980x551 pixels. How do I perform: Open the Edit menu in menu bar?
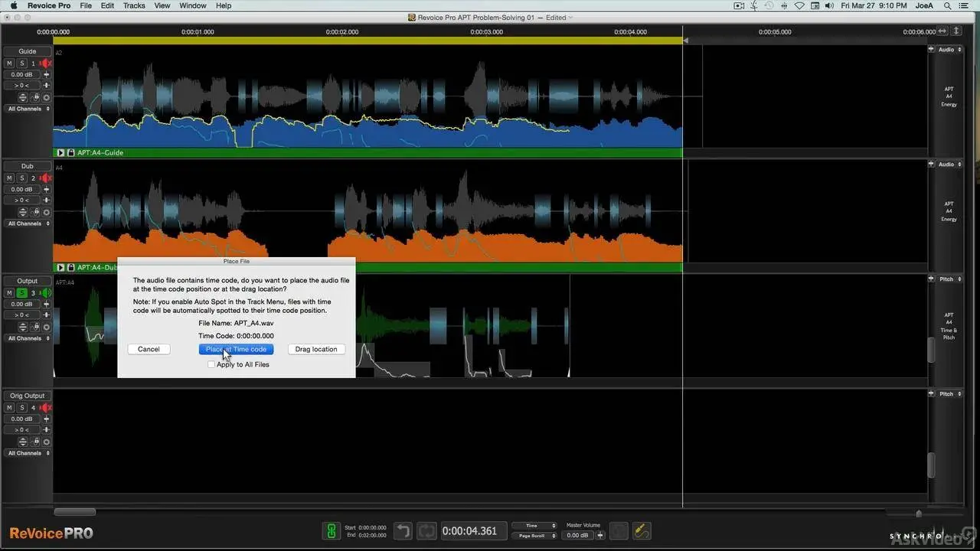[107, 5]
